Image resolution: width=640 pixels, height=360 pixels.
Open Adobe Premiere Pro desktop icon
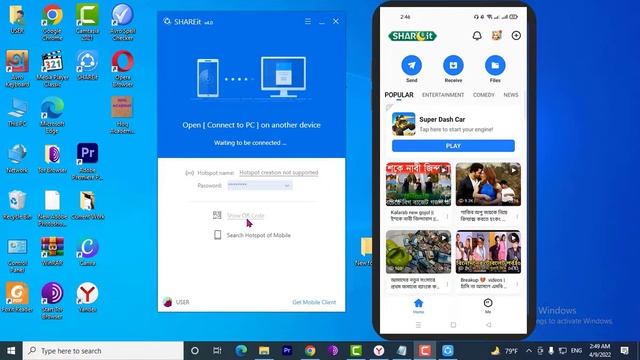[x=87, y=162]
